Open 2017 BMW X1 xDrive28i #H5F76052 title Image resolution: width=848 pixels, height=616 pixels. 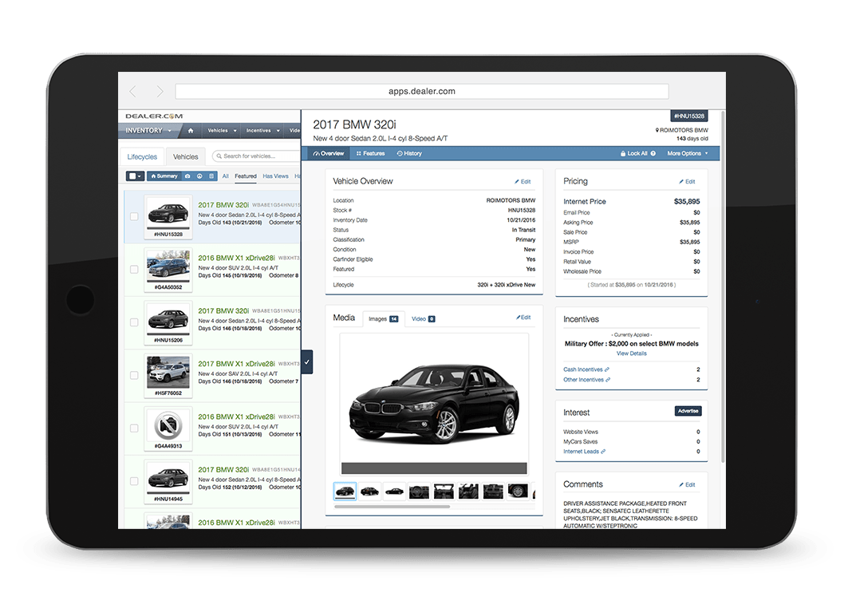click(236, 364)
